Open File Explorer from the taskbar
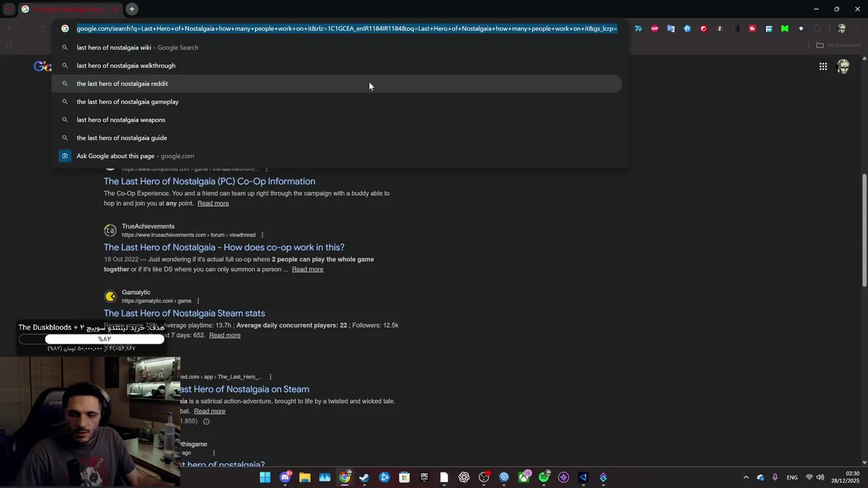This screenshot has height=488, width=868. (x=304, y=477)
